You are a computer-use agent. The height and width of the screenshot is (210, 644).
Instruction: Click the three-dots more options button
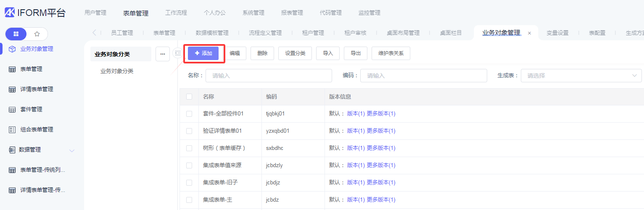163,54
